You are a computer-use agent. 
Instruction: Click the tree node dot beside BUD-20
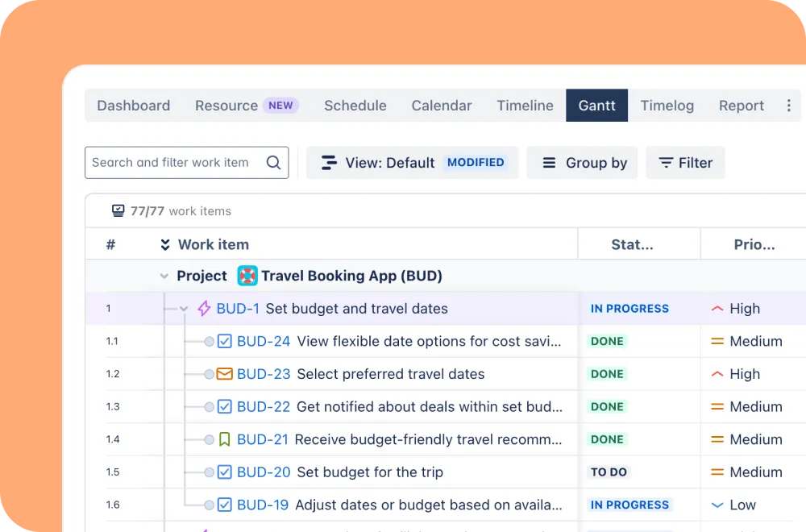209,472
